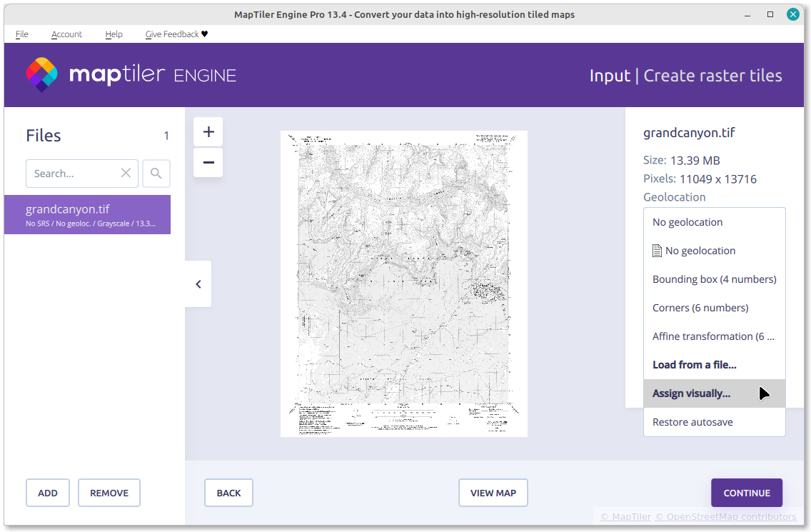Image resolution: width=811 pixels, height=532 pixels.
Task: Choose Assign visually from geolocation list
Action: (x=691, y=393)
